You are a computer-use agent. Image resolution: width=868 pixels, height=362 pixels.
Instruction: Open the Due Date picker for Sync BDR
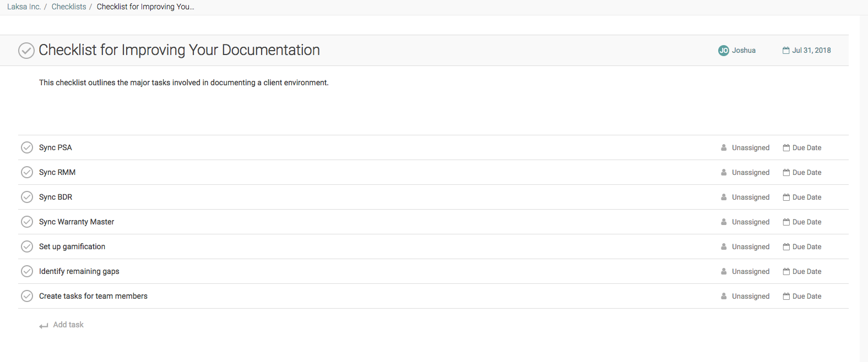pos(806,197)
